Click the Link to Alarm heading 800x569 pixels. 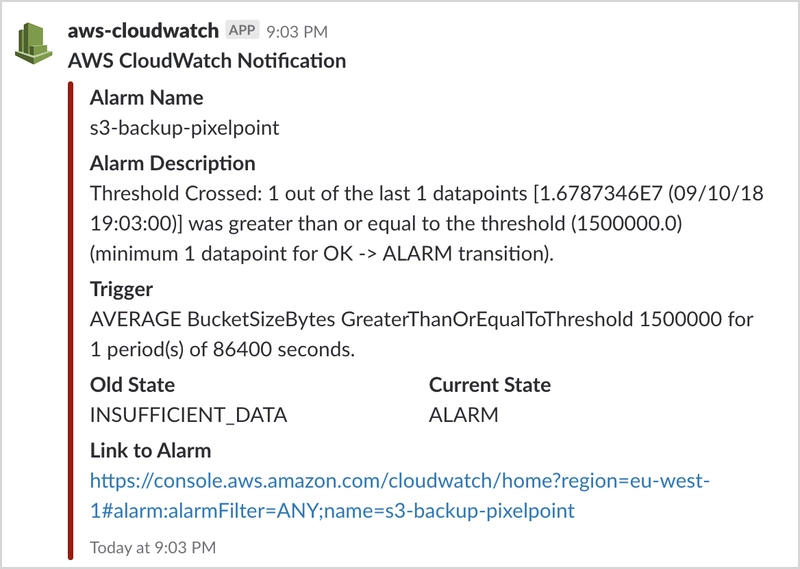pos(150,450)
